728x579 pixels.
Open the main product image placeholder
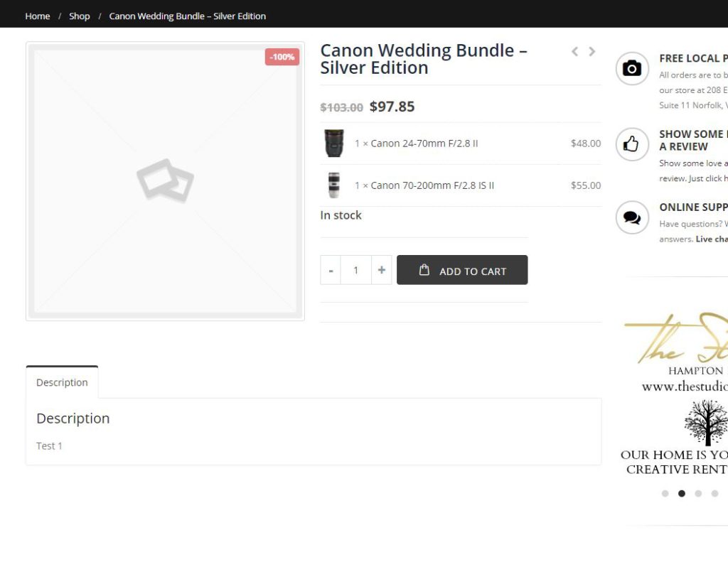[165, 181]
